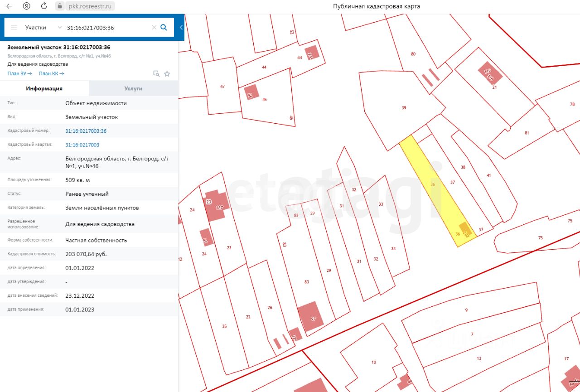Image resolution: width=580 pixels, height=392 pixels.
Task: Collapse the side panel with chevron
Action: [181, 27]
